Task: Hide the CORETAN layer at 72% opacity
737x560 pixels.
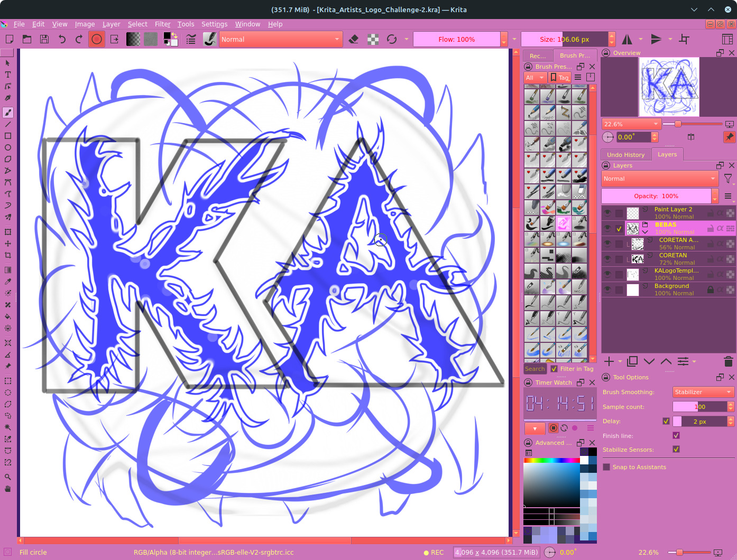Action: click(607, 259)
